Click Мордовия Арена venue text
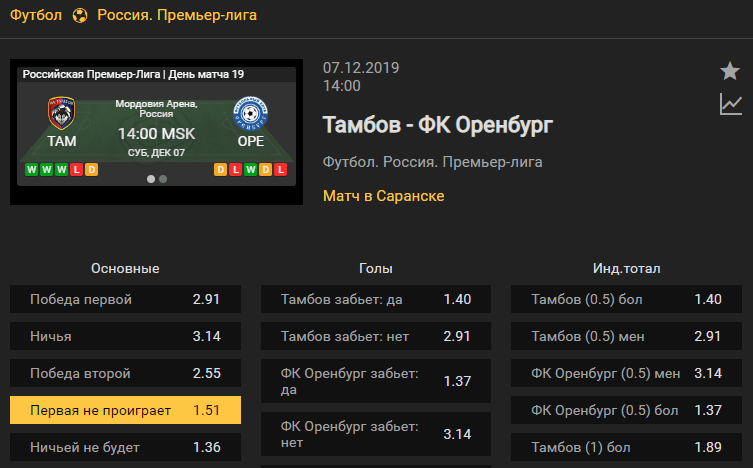Image resolution: width=753 pixels, height=468 pixels. (x=157, y=108)
